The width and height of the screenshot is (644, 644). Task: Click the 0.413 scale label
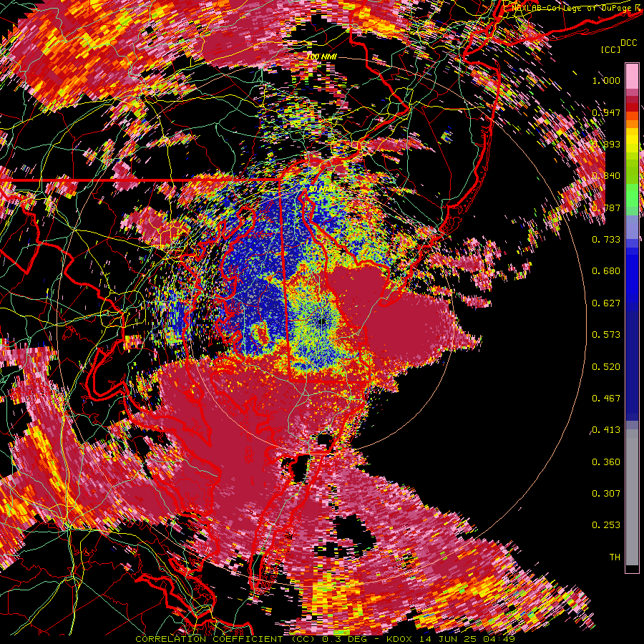pyautogui.click(x=606, y=430)
